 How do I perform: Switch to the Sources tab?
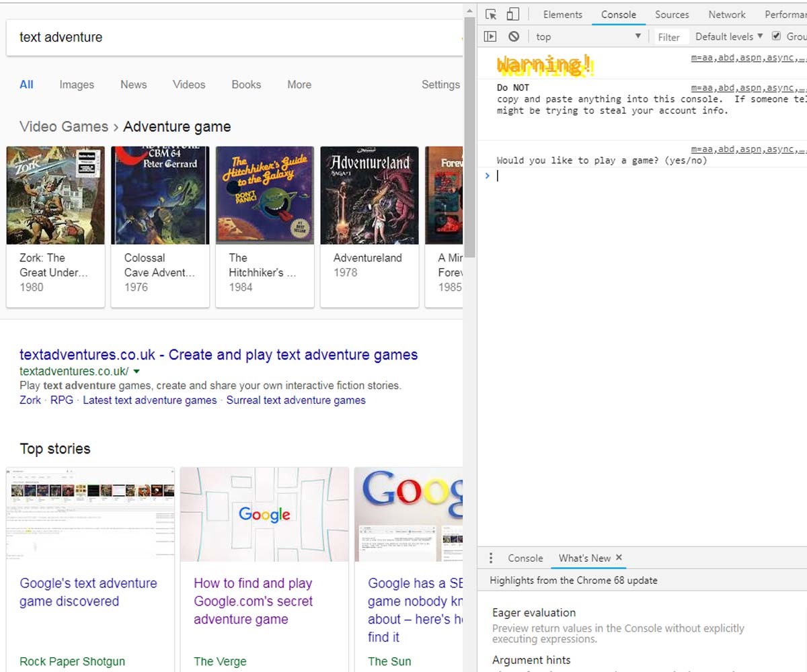point(672,14)
